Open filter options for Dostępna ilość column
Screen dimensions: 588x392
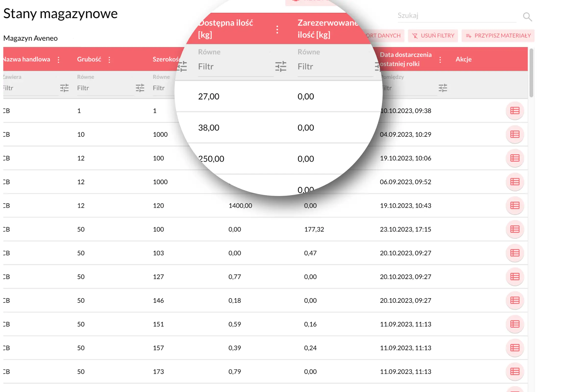(x=281, y=66)
